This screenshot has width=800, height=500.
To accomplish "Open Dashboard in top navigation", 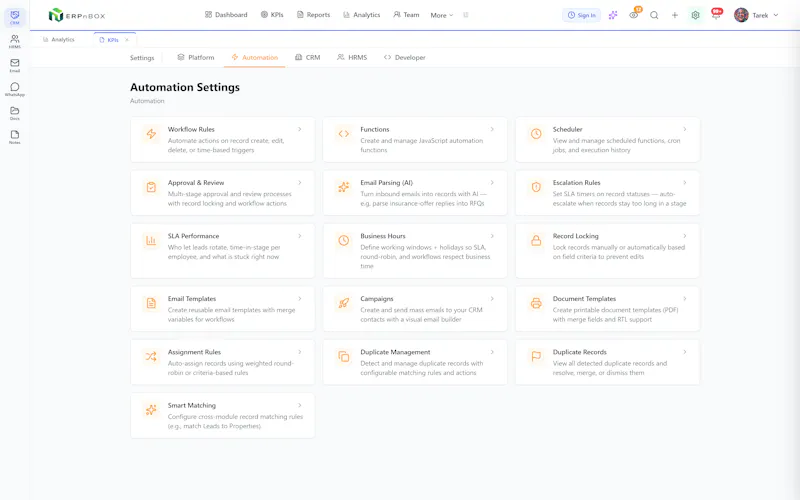I will pos(226,15).
